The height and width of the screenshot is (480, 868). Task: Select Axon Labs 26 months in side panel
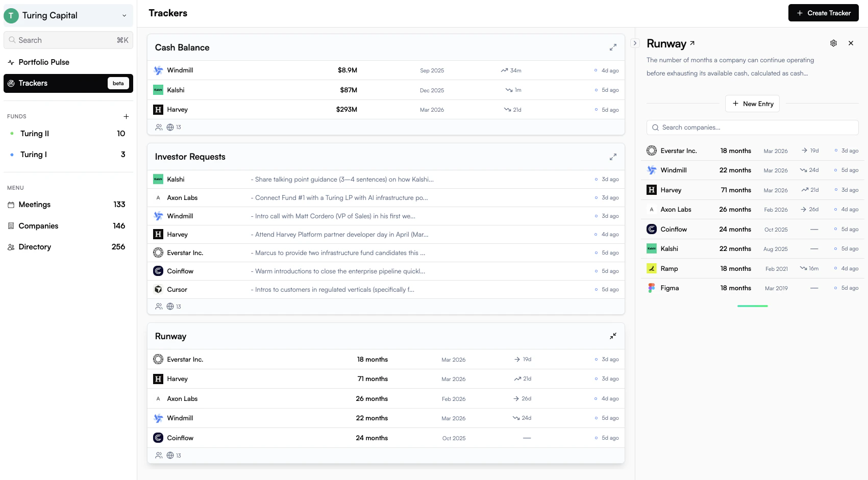753,209
